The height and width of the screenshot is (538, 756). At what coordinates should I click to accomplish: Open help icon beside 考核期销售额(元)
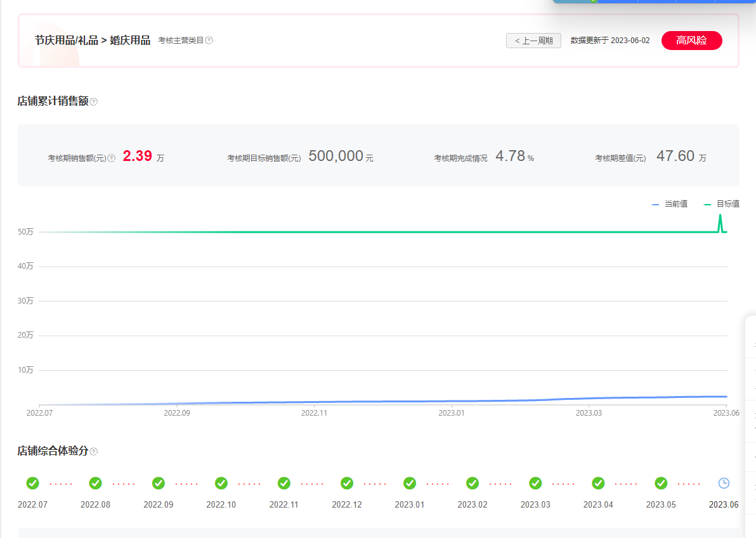tap(112, 158)
